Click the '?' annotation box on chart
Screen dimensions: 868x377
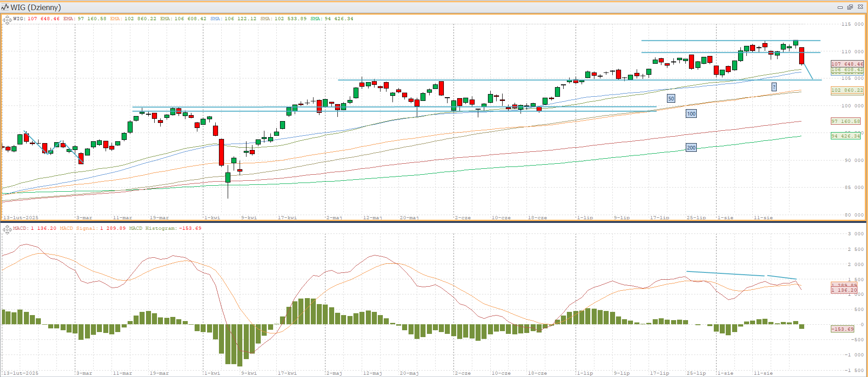coord(774,87)
